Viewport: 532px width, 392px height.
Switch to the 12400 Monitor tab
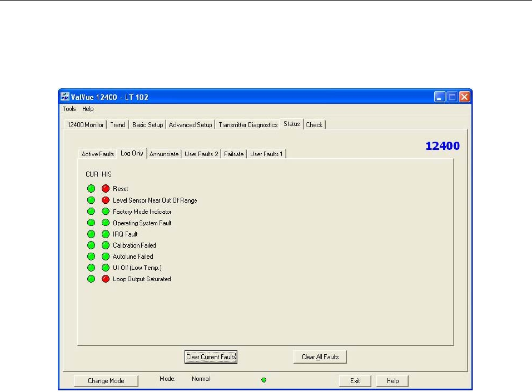pyautogui.click(x=85, y=125)
